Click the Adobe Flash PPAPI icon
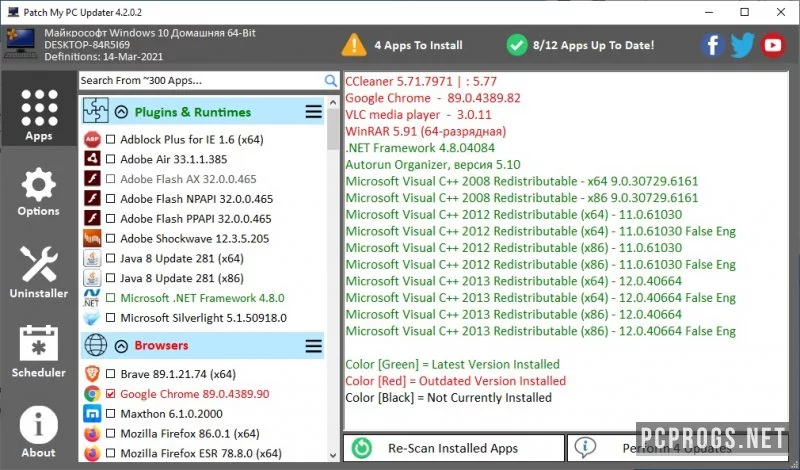800x470 pixels. [x=92, y=218]
